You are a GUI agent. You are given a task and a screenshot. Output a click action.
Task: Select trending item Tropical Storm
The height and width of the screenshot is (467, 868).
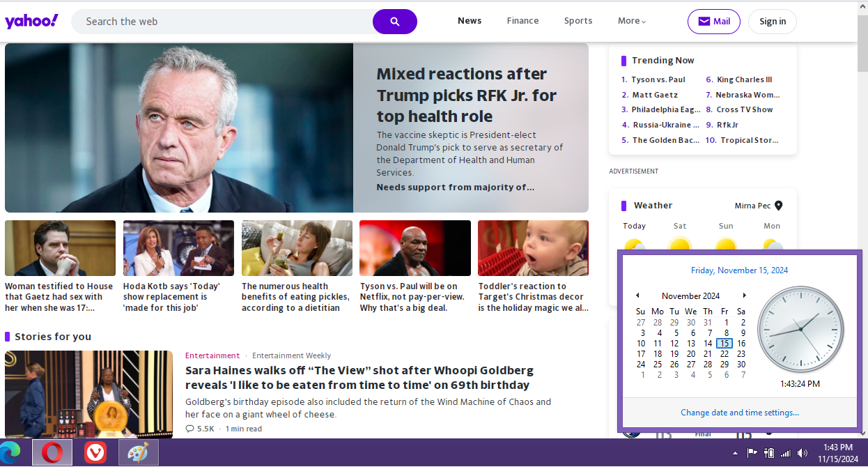coord(750,140)
